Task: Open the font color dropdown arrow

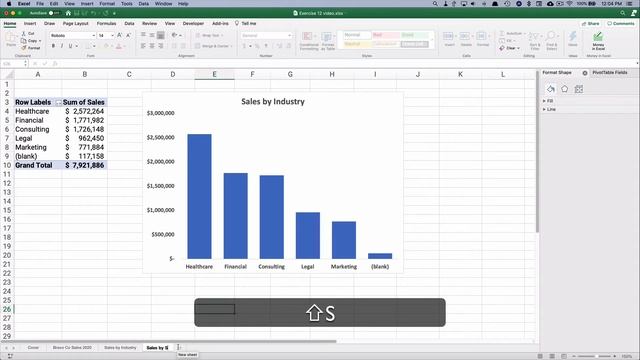Action: tap(125, 47)
